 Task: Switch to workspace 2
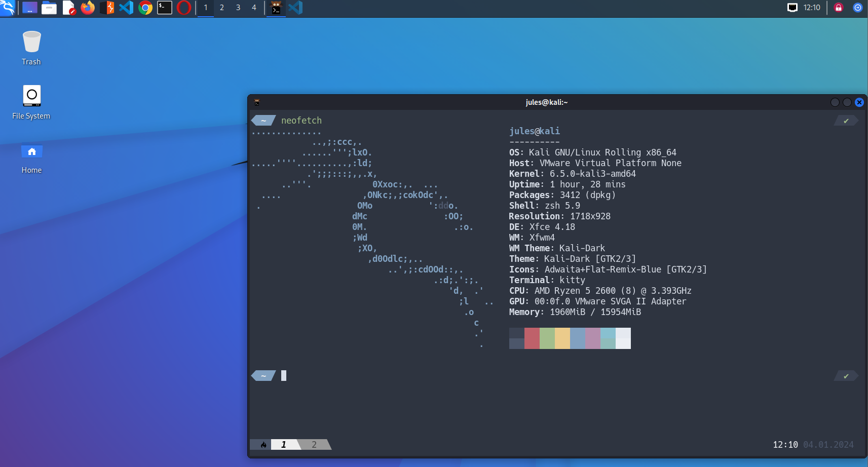pyautogui.click(x=222, y=8)
